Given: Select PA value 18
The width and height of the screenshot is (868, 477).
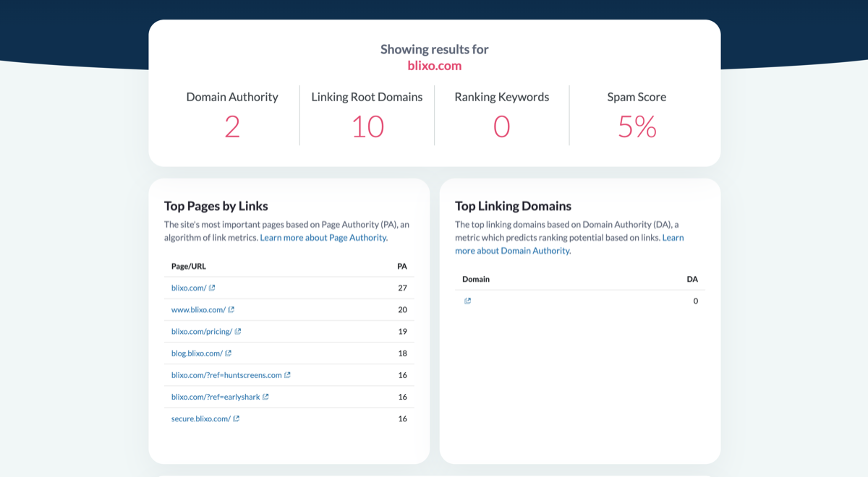Looking at the screenshot, I should point(402,353).
